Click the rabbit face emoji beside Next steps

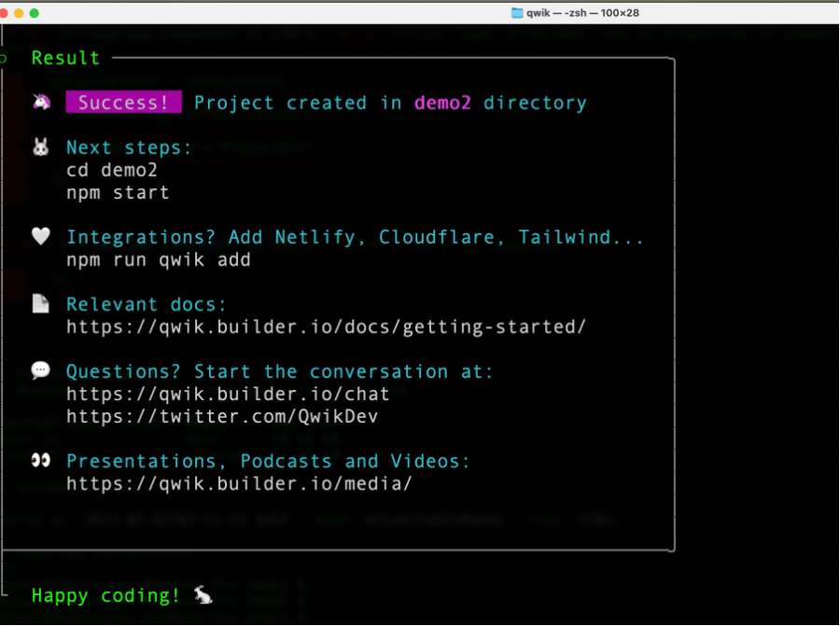41,146
